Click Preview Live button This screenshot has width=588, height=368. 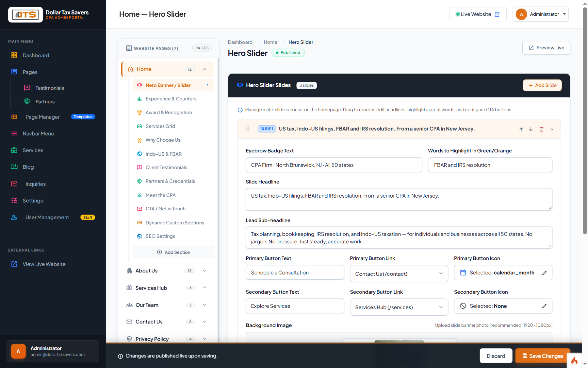(x=546, y=48)
